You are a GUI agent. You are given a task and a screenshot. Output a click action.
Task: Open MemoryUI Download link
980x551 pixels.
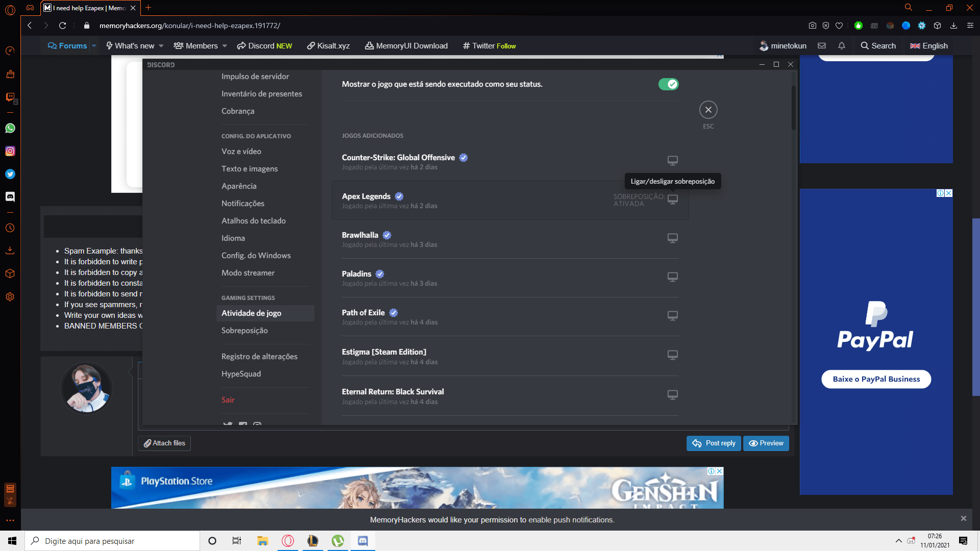click(x=406, y=46)
